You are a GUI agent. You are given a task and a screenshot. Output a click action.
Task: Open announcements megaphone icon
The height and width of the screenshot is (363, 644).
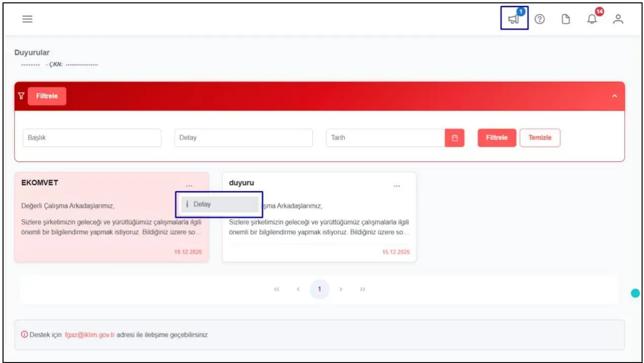pyautogui.click(x=513, y=19)
